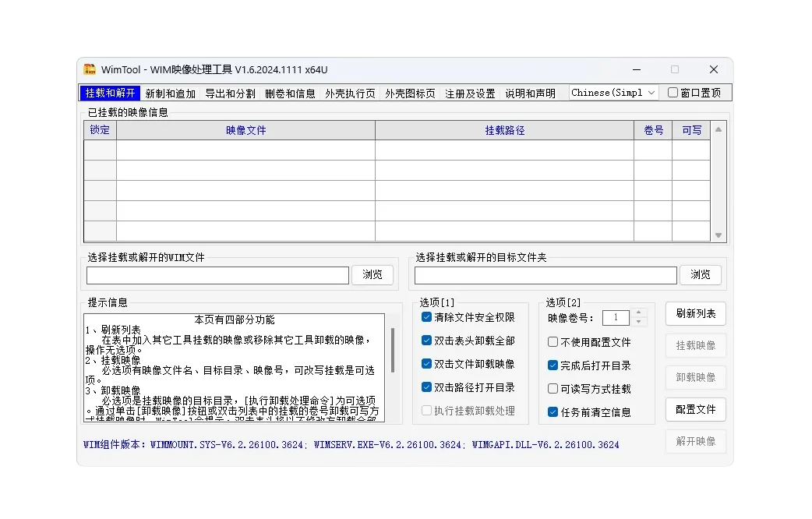Click the 映像卷号 number field

pyautogui.click(x=616, y=317)
